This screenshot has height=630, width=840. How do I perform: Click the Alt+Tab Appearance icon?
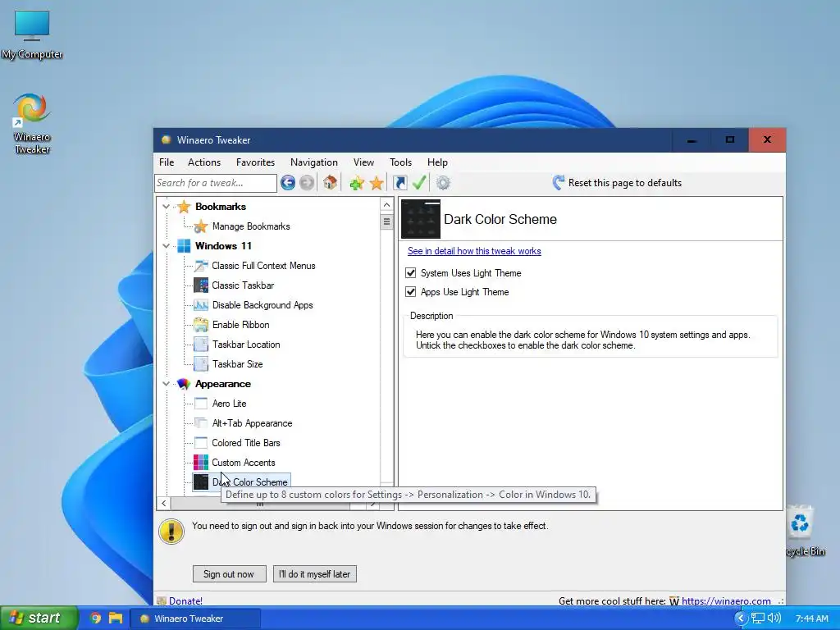click(x=201, y=423)
